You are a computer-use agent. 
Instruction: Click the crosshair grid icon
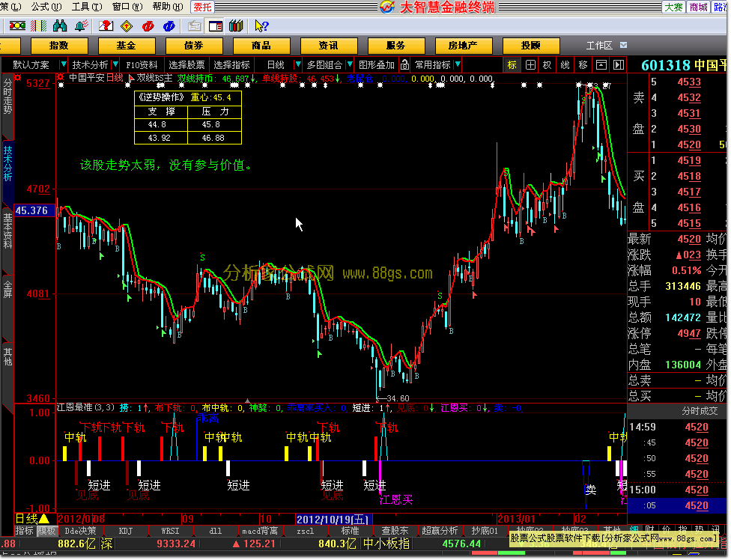click(x=530, y=64)
